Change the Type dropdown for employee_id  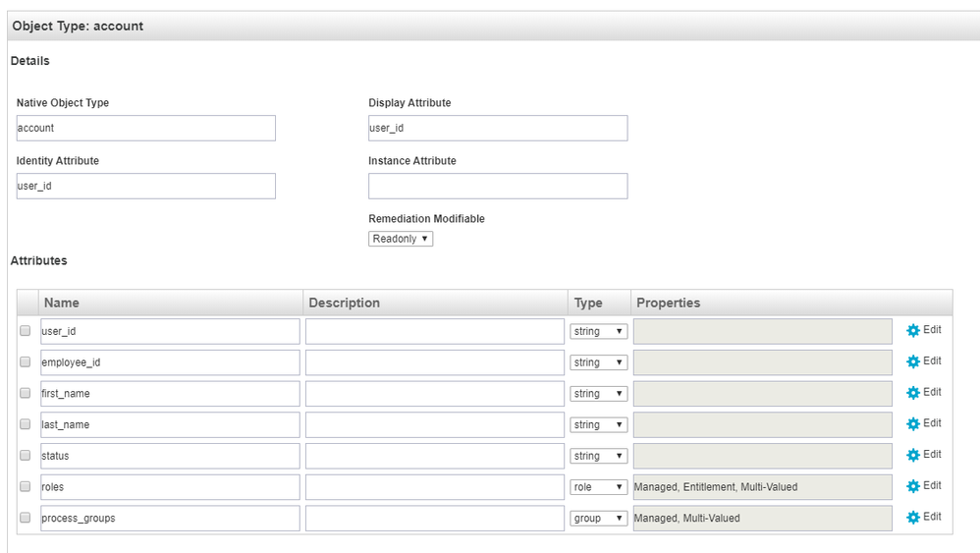click(x=598, y=362)
